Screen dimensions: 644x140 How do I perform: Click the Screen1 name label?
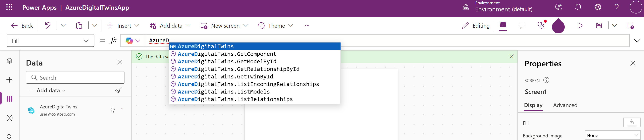tap(535, 92)
